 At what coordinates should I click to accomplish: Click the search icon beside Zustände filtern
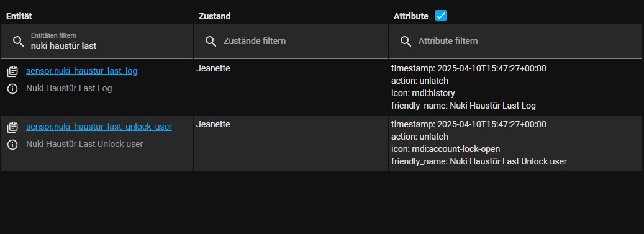[x=211, y=41]
